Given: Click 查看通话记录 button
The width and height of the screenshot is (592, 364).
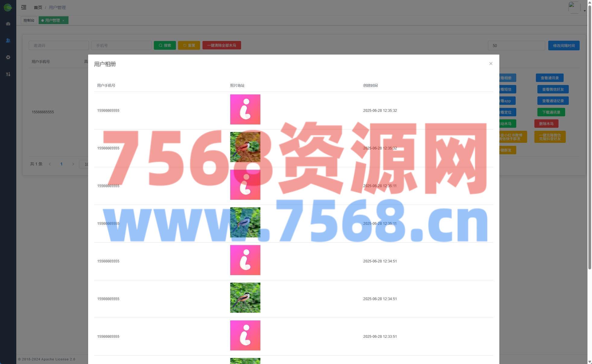Looking at the screenshot, I should (553, 101).
